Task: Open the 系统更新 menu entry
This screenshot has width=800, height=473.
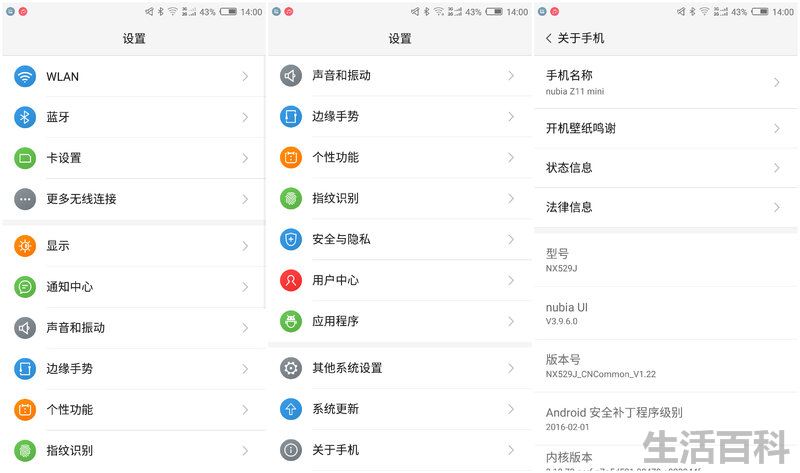Action: (400, 409)
